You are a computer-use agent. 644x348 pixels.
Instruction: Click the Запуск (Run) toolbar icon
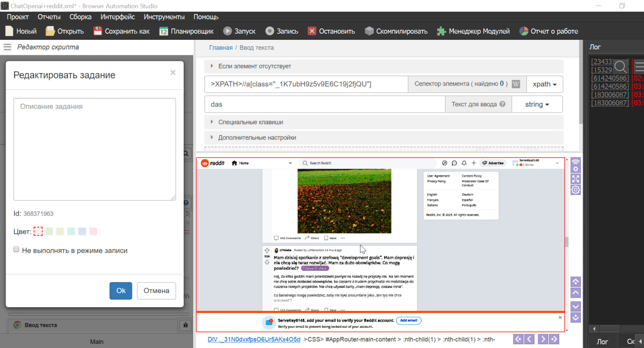click(x=227, y=31)
